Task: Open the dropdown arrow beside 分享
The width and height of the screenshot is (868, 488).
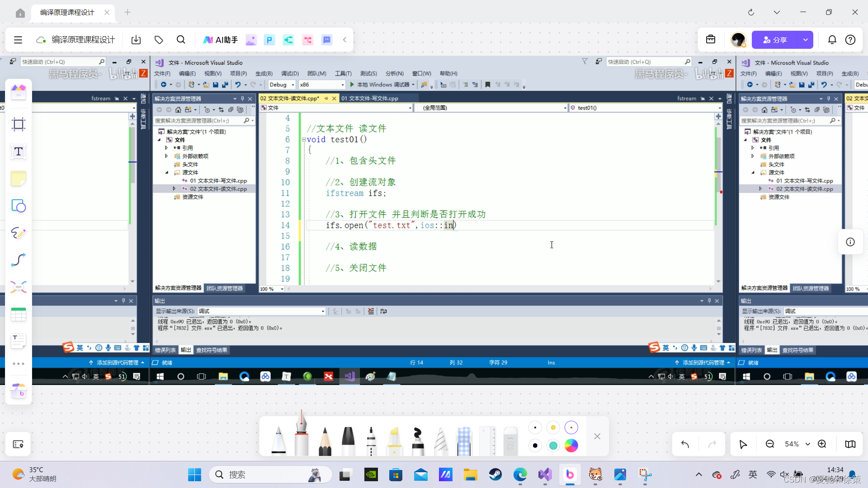Action: tap(805, 40)
